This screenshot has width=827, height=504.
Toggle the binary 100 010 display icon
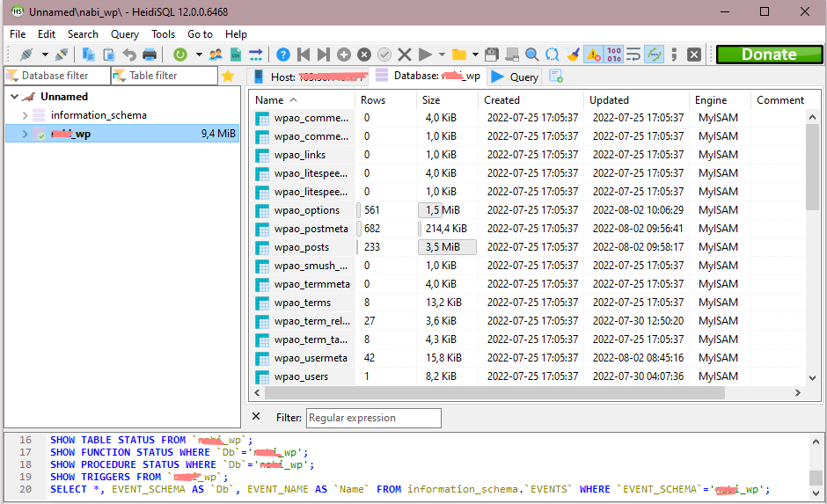tap(614, 55)
